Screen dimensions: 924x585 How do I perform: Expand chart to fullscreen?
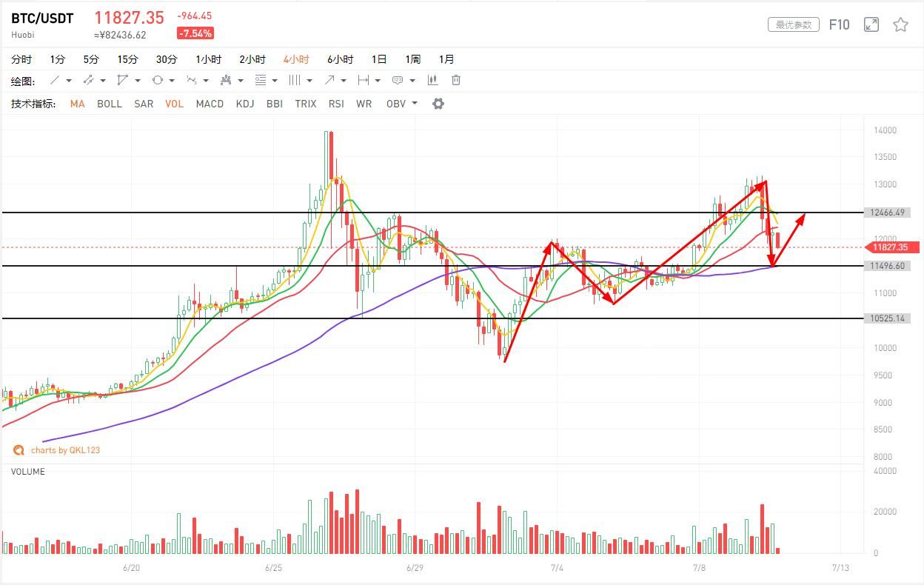tap(871, 24)
